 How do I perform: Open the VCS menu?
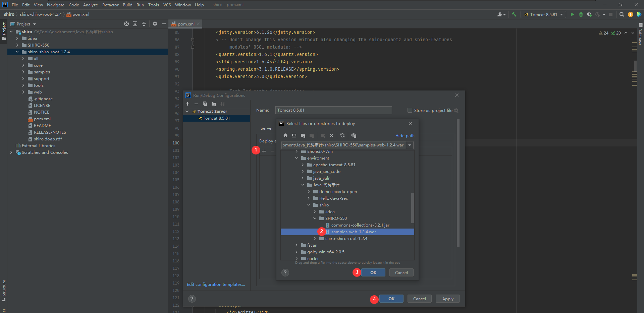pos(167,5)
